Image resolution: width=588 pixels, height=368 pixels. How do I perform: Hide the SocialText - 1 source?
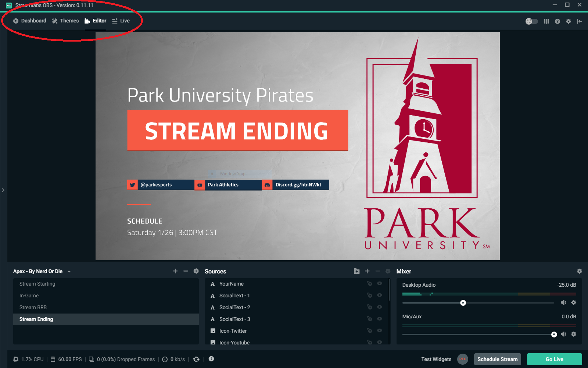click(380, 296)
